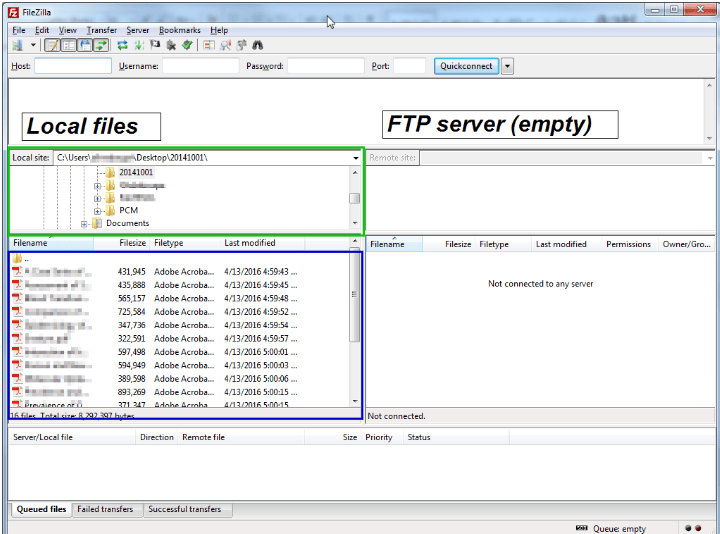Toggle the message log display
This screenshot has height=534, width=720.
coord(52,45)
